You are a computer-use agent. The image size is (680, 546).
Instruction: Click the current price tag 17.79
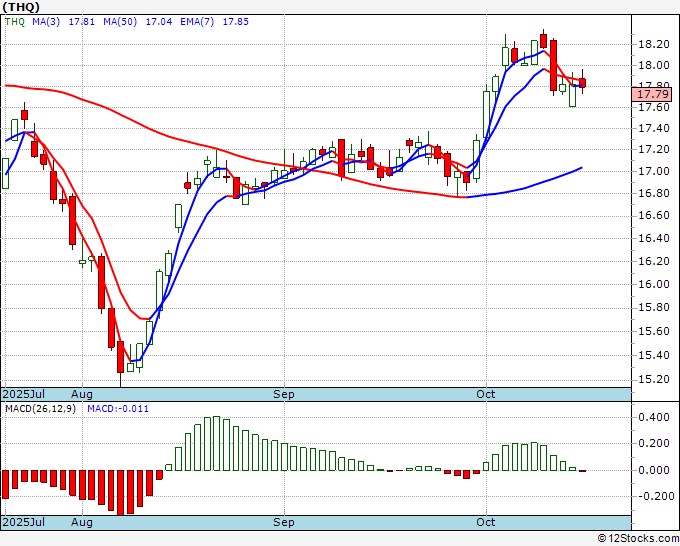(652, 94)
